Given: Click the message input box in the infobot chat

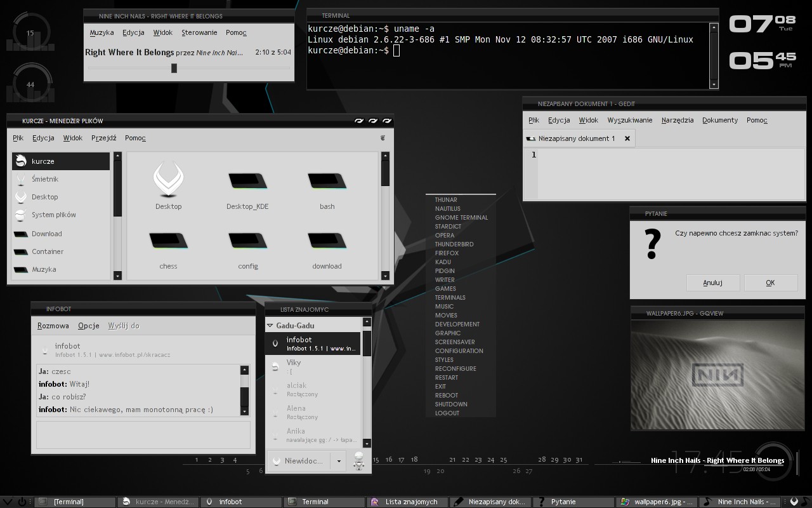Looking at the screenshot, I should click(143, 436).
